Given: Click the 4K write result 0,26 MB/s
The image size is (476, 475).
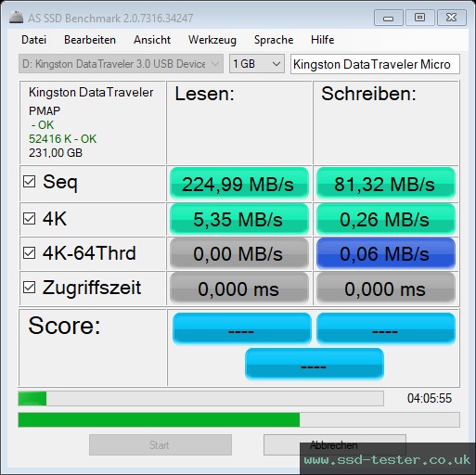Looking at the screenshot, I should pos(386,219).
